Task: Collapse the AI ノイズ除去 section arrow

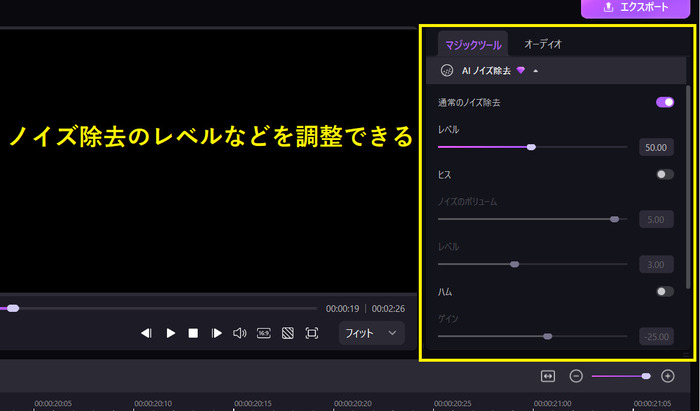Action: (x=535, y=71)
